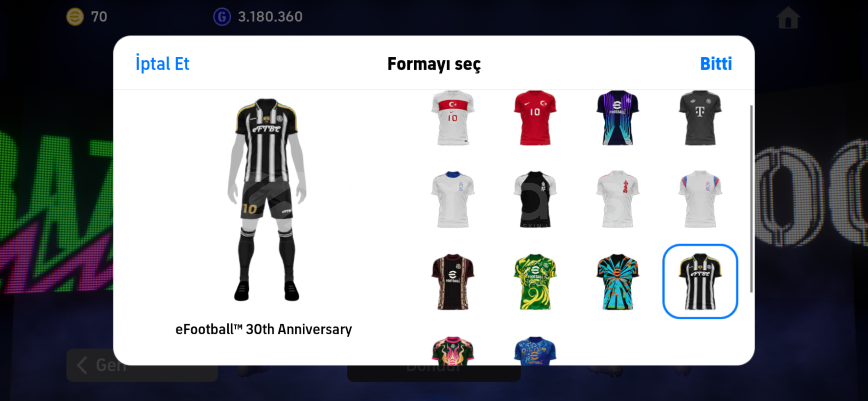Click the highlighted black-white striped EFTBL jersey
Screen dimensions: 868x401
[700, 281]
